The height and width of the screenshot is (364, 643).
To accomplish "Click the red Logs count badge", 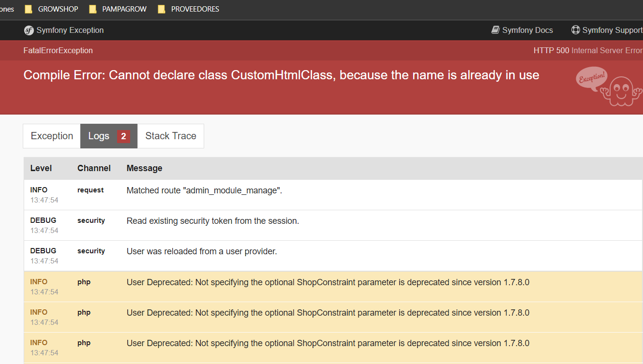I will [123, 136].
